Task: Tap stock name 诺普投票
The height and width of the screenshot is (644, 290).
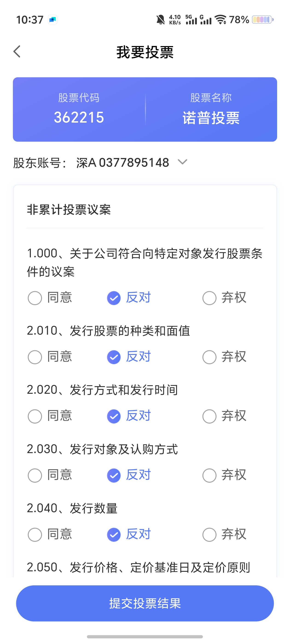Action: [211, 118]
